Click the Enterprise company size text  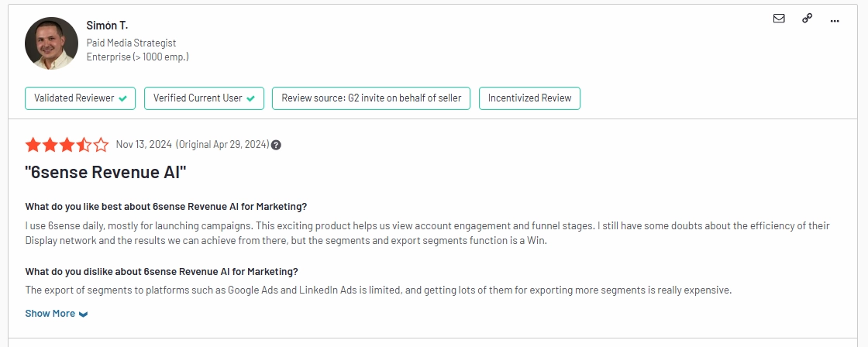(x=137, y=57)
